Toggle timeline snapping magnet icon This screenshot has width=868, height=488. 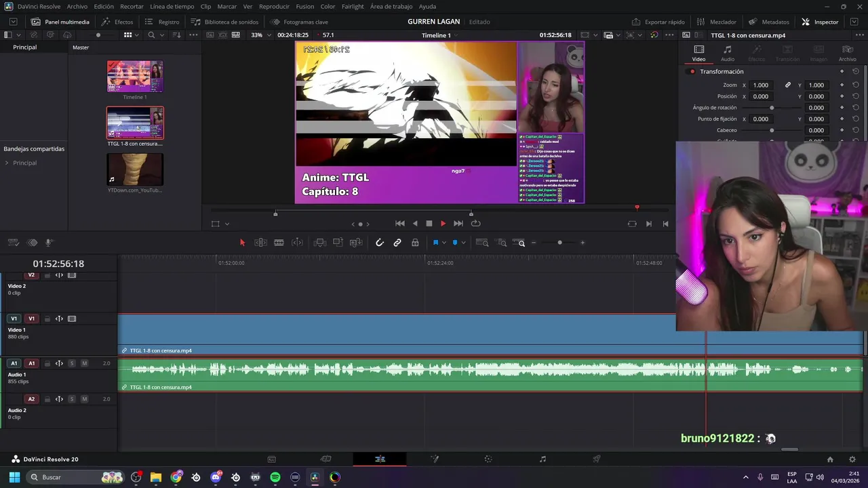click(x=380, y=243)
